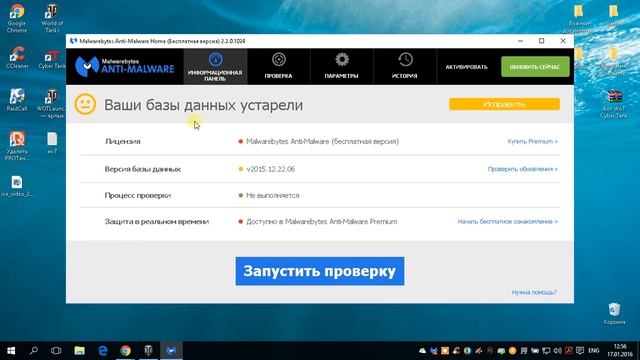Viewport: 640px width, 360px height.
Task: Click the taskbar search magnifier icon
Action: pyautogui.click(x=34, y=351)
